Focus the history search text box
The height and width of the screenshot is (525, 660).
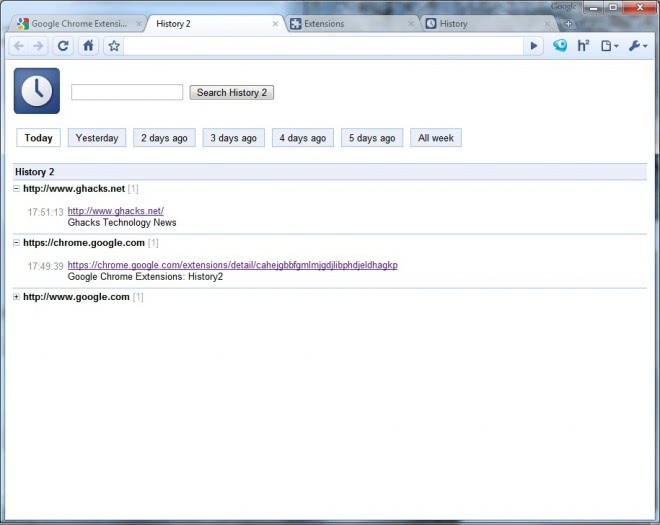click(127, 92)
